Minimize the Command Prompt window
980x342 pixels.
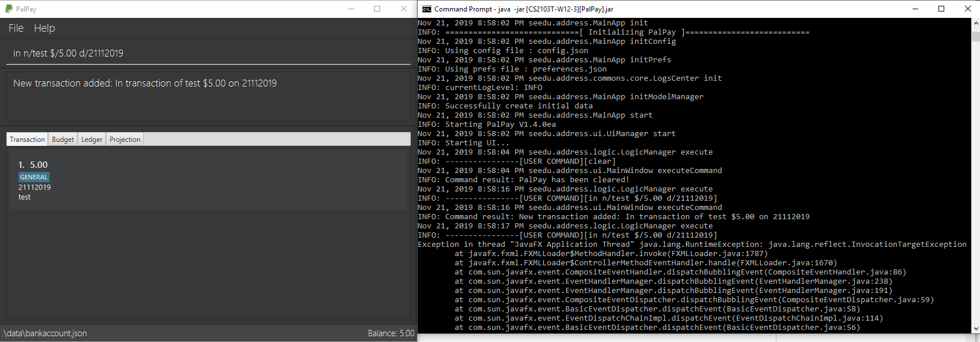(915, 9)
